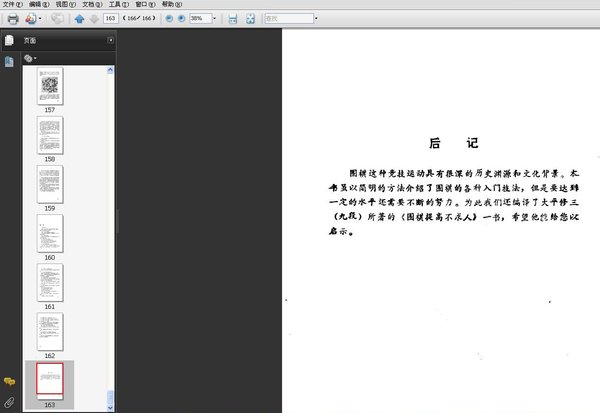Click the thumbnail panel scrollbar thumb
The image size is (600, 413).
coord(110,397)
